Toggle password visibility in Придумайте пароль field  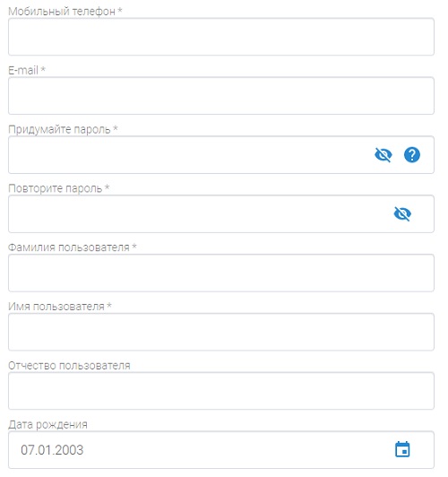383,155
